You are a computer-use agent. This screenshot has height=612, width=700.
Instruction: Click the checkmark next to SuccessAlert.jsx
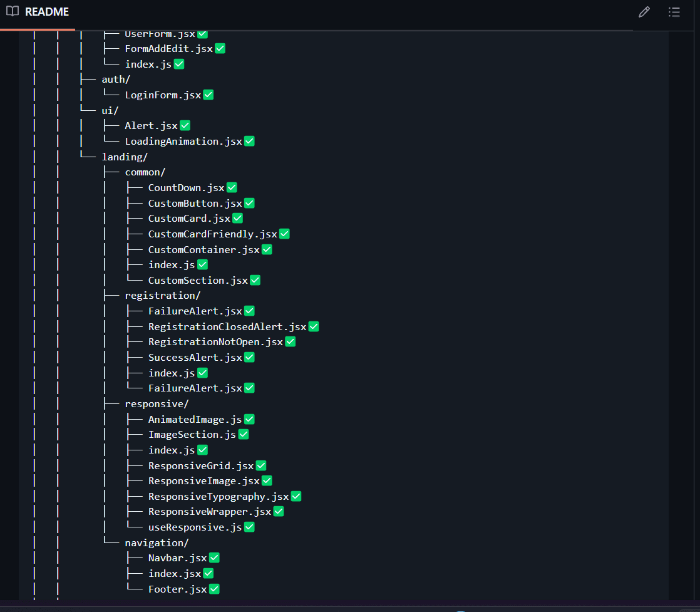tap(249, 356)
